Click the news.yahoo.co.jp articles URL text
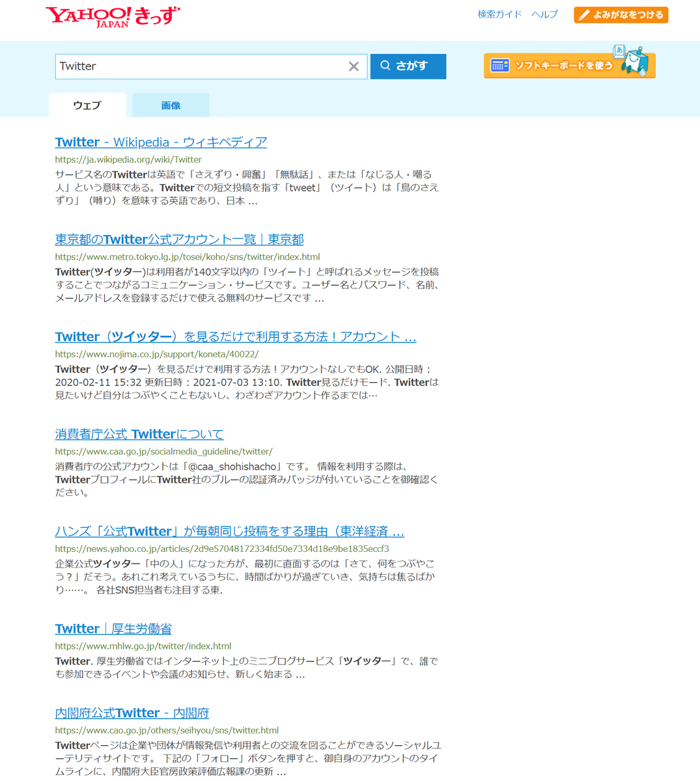The image size is (700, 781). coord(221,549)
